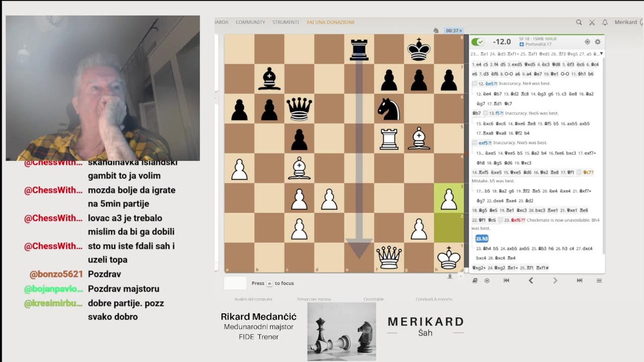The image size is (644, 362).
Task: Click final move Rxf1# in list
Action: 542,268
